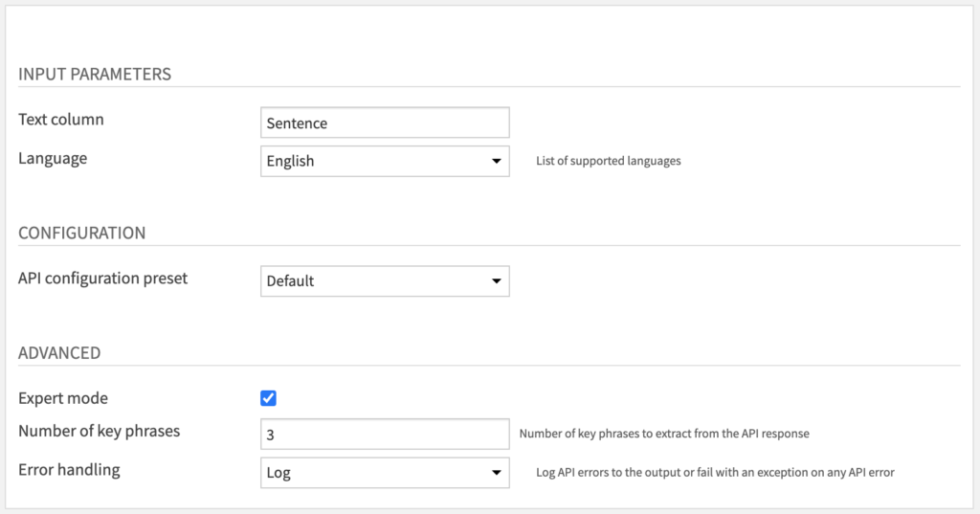Click the API configuration preset label
Image resolution: width=980 pixels, height=514 pixels.
tap(102, 279)
